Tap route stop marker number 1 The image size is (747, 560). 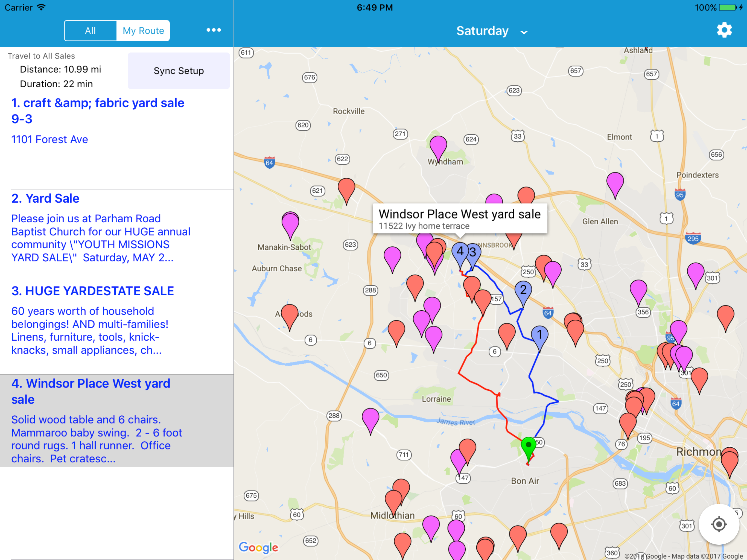(x=539, y=338)
